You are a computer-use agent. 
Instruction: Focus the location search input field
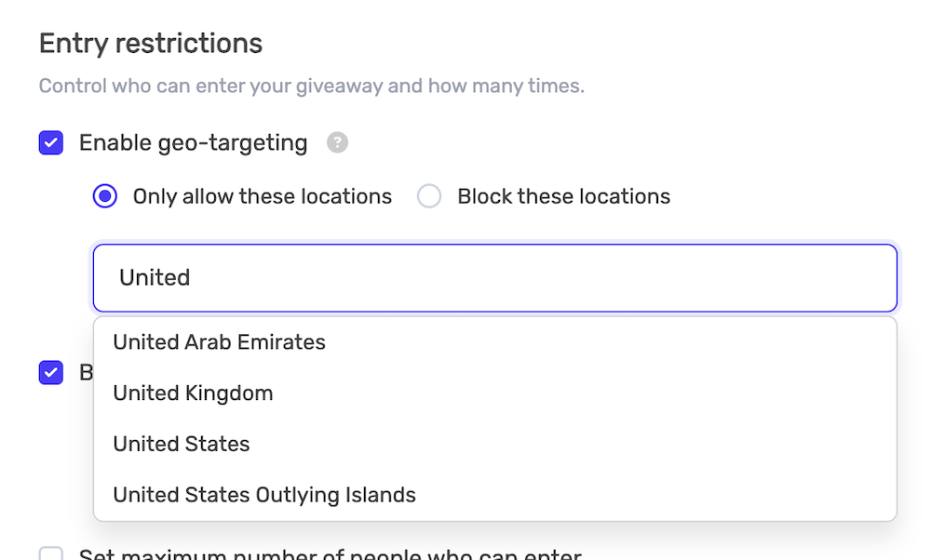(x=494, y=278)
